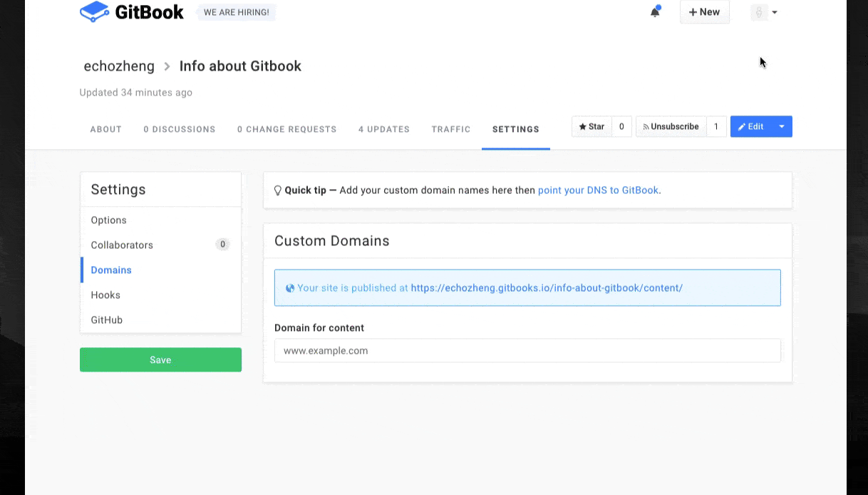Viewport: 868px width, 495px height.
Task: Expand the user account dropdown arrow
Action: [x=775, y=12]
